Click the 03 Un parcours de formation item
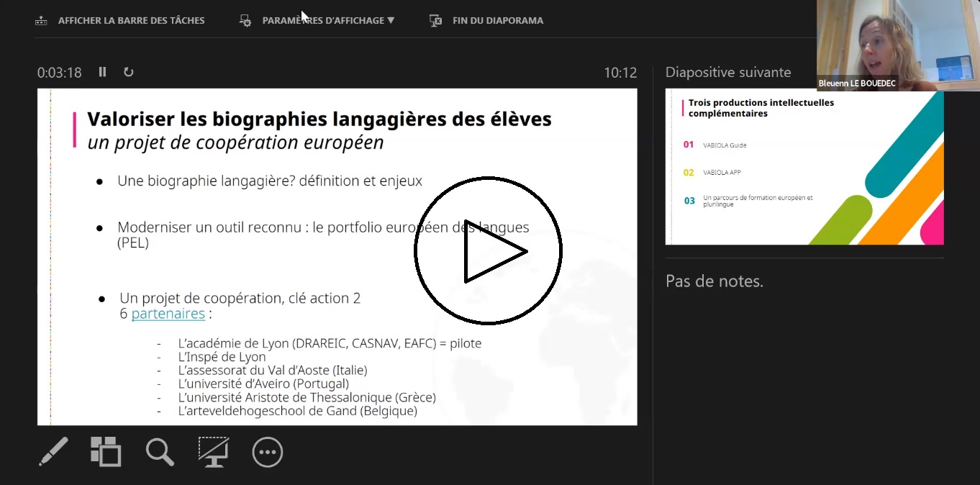This screenshot has width=980, height=485. [x=748, y=201]
